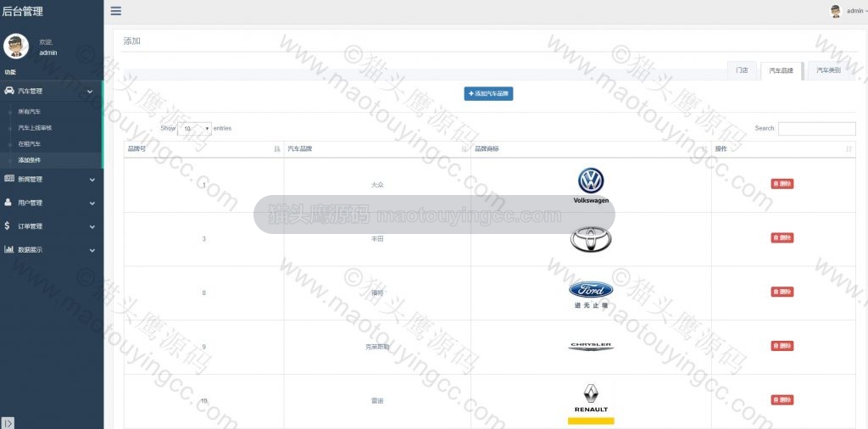Expand the 新闻管理 menu chevron
Viewport: 868px width, 429px height.
click(92, 180)
